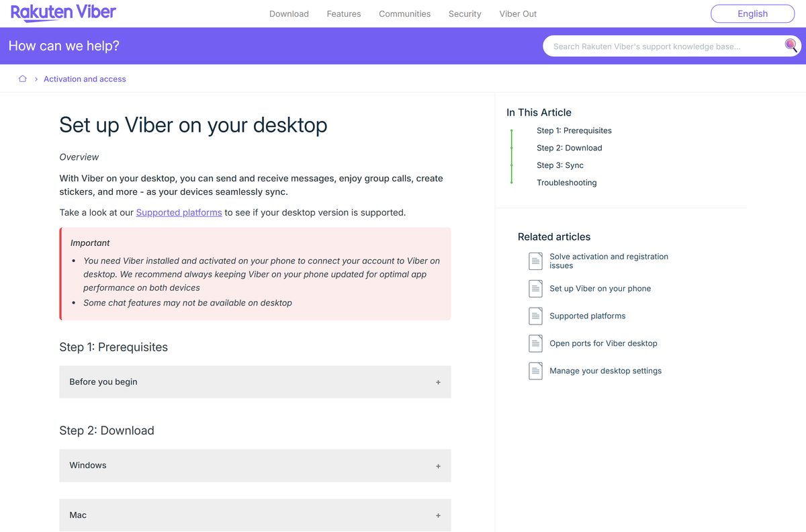Open the Security menu item
The height and width of the screenshot is (532, 806).
(465, 13)
